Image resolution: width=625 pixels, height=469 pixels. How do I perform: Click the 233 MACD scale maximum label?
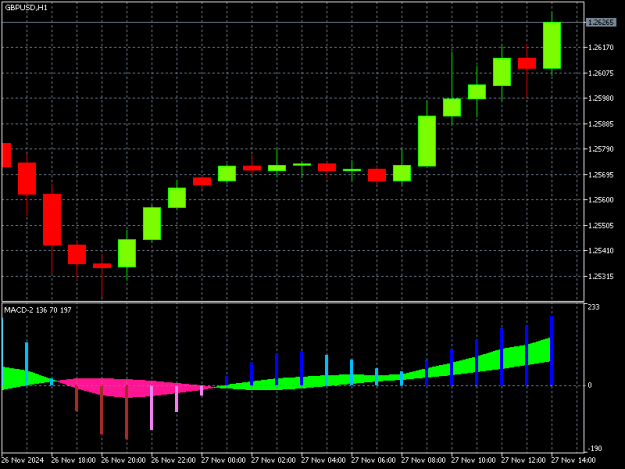click(594, 307)
